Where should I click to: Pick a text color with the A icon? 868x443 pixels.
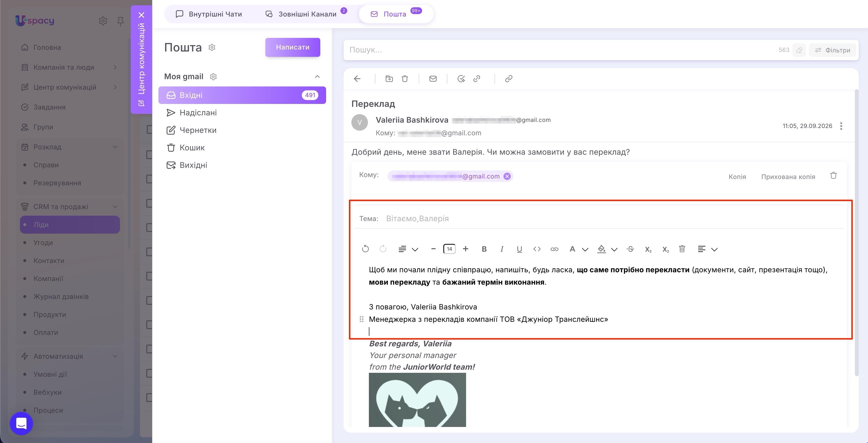pyautogui.click(x=572, y=249)
